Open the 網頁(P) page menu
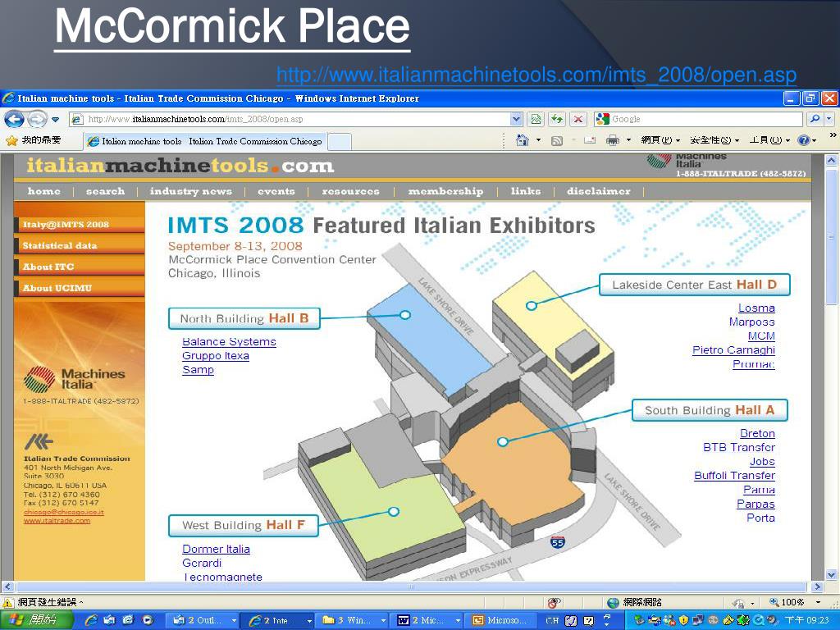Screen dimensions: 840x630 click(x=660, y=140)
